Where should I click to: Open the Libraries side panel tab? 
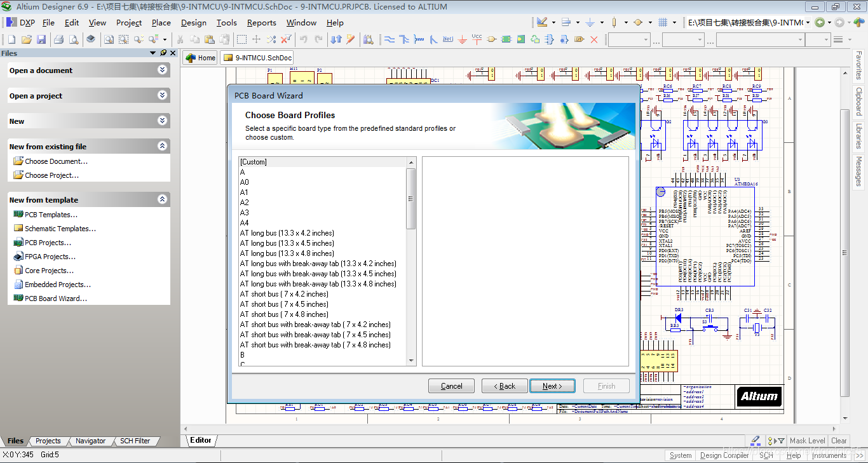(x=858, y=136)
